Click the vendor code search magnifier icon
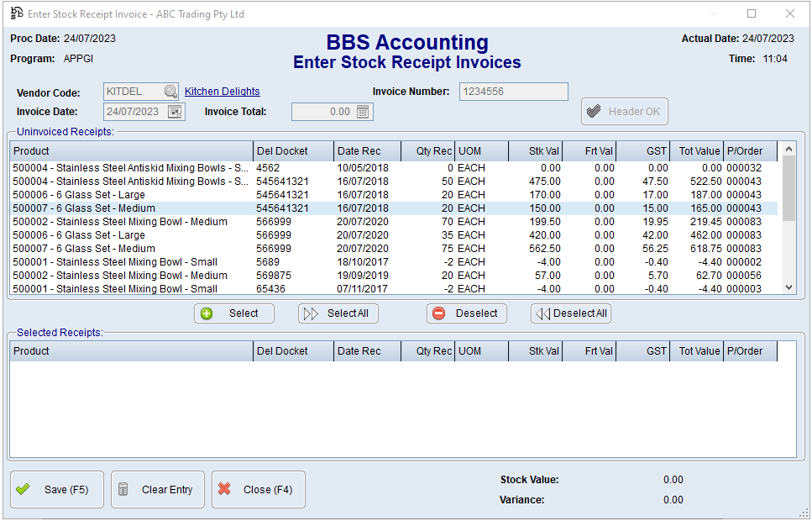812x521 pixels. pyautogui.click(x=170, y=92)
